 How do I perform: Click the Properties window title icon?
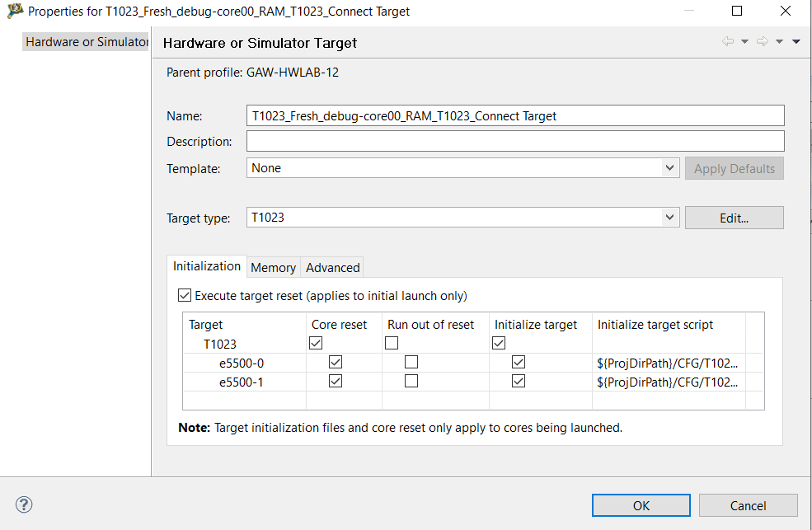point(15,12)
